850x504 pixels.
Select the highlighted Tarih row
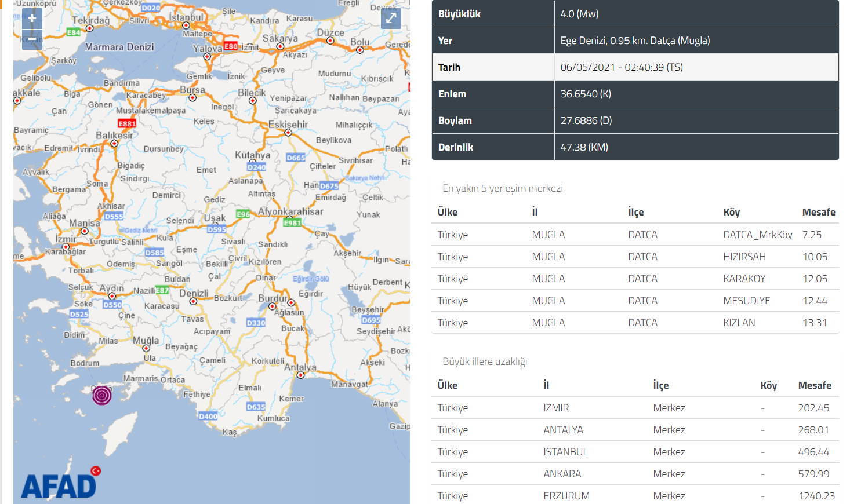click(635, 67)
